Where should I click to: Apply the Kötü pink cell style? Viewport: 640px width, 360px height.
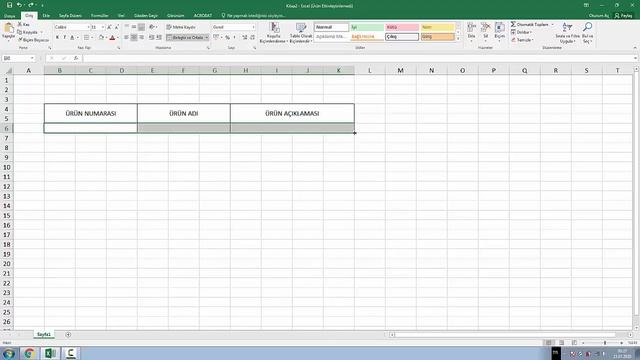click(x=402, y=27)
